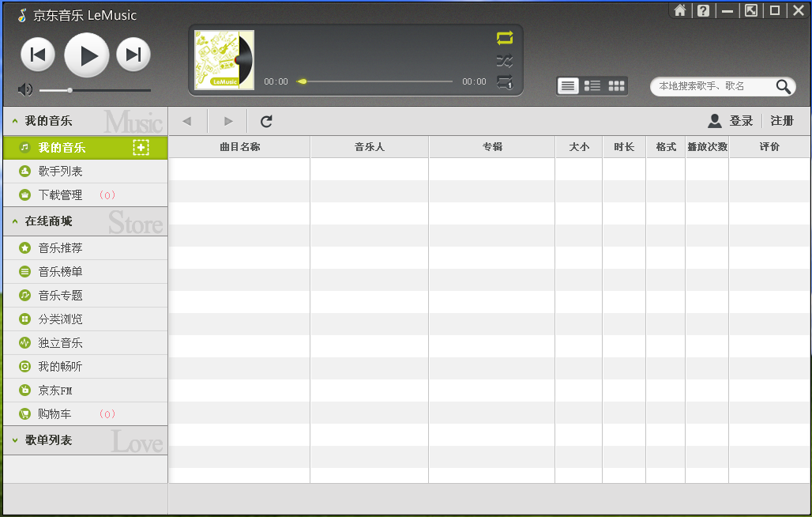Click the 登录 login link

click(741, 121)
